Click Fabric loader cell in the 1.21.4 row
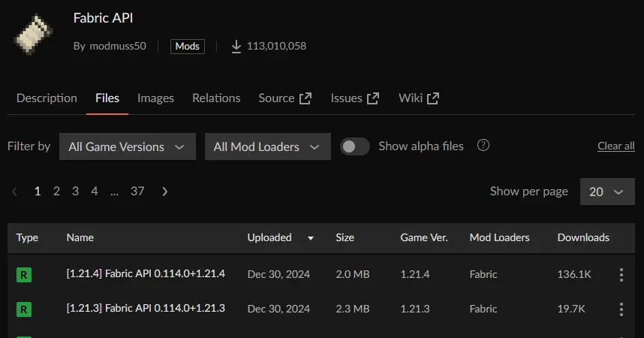The height and width of the screenshot is (338, 644). [483, 274]
